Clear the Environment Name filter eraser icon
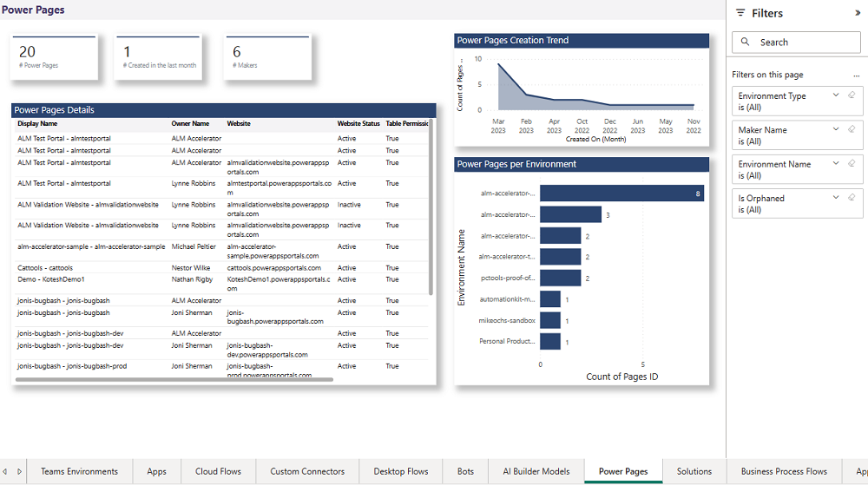 pos(852,164)
